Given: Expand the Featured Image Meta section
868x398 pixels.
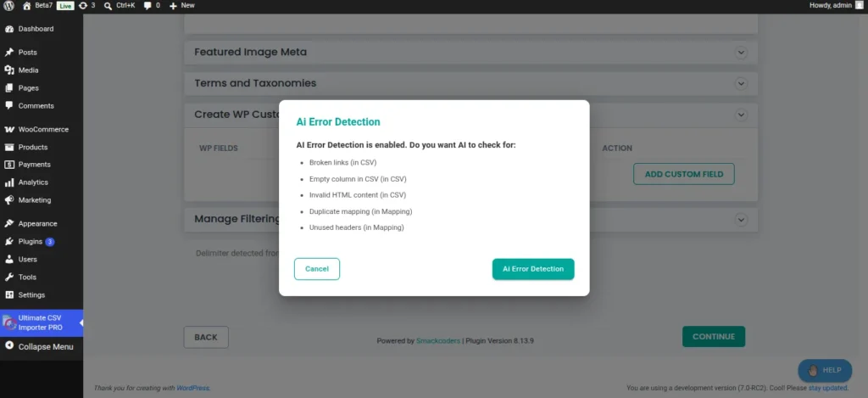Looking at the screenshot, I should 741,53.
